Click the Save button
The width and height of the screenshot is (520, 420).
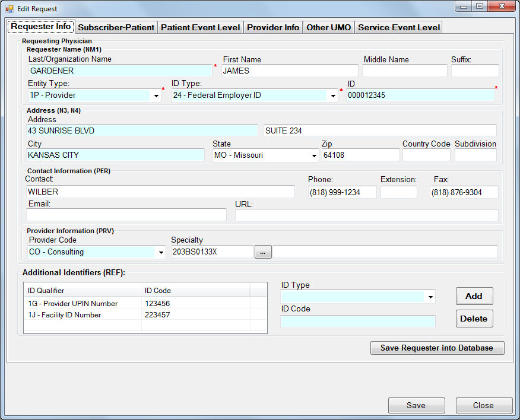416,405
